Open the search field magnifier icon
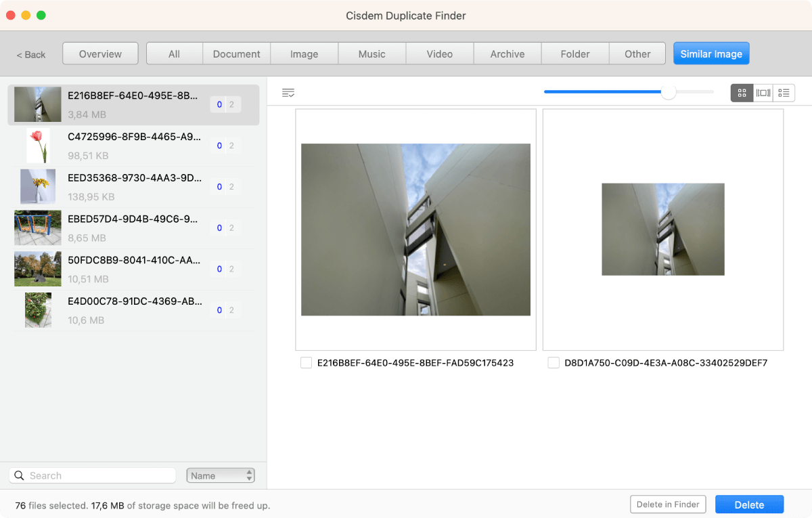This screenshot has width=812, height=518. pyautogui.click(x=19, y=475)
